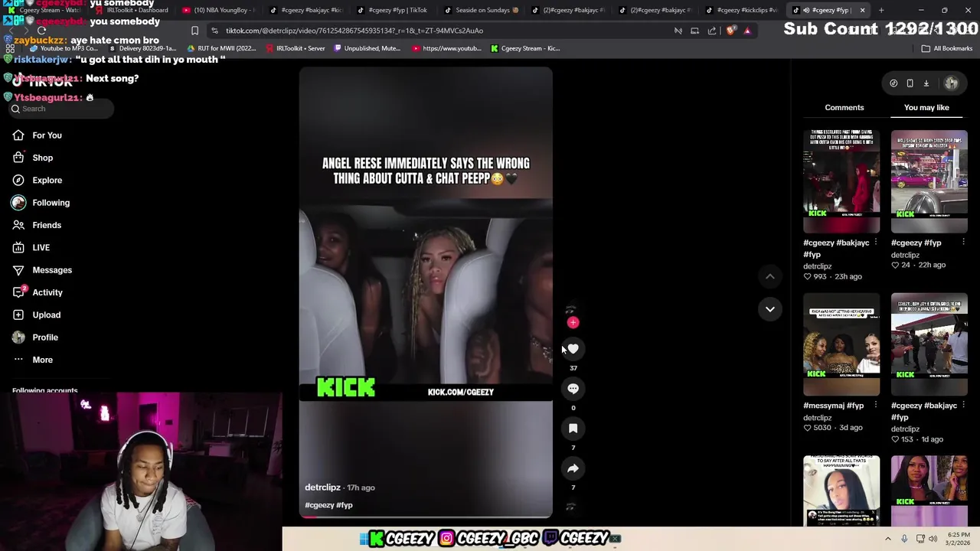
Task: Open the #messymaj #fyp video thumbnail
Action: [841, 344]
